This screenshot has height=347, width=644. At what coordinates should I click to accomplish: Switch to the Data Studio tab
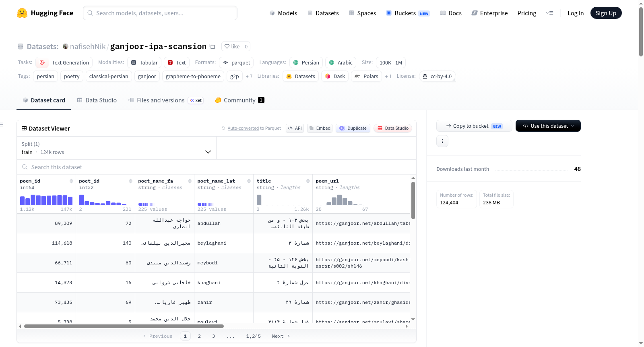pos(97,100)
